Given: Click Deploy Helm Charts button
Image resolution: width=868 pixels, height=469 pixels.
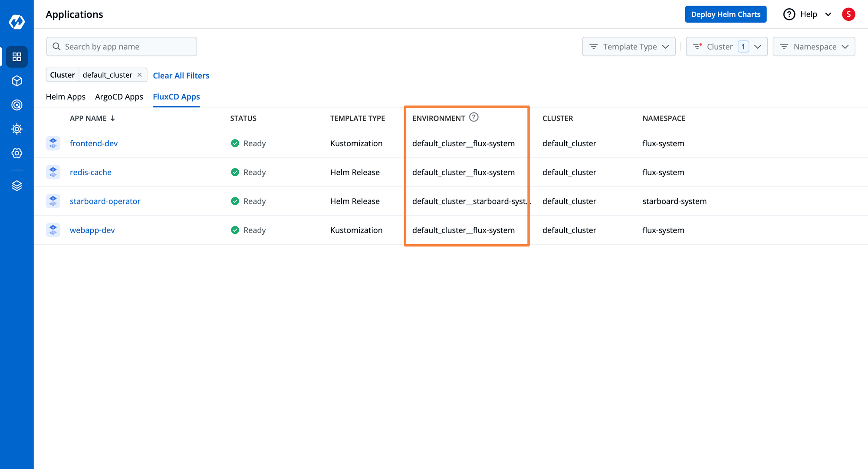Looking at the screenshot, I should click(726, 14).
